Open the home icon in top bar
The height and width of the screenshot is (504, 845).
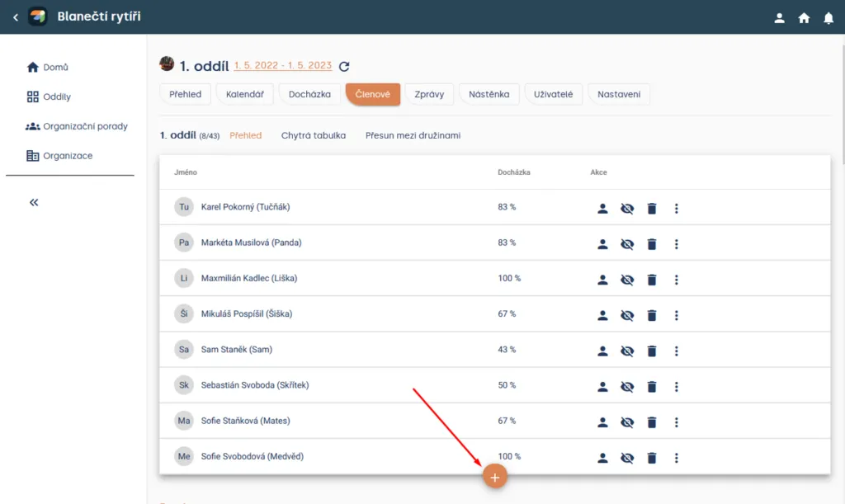click(804, 18)
